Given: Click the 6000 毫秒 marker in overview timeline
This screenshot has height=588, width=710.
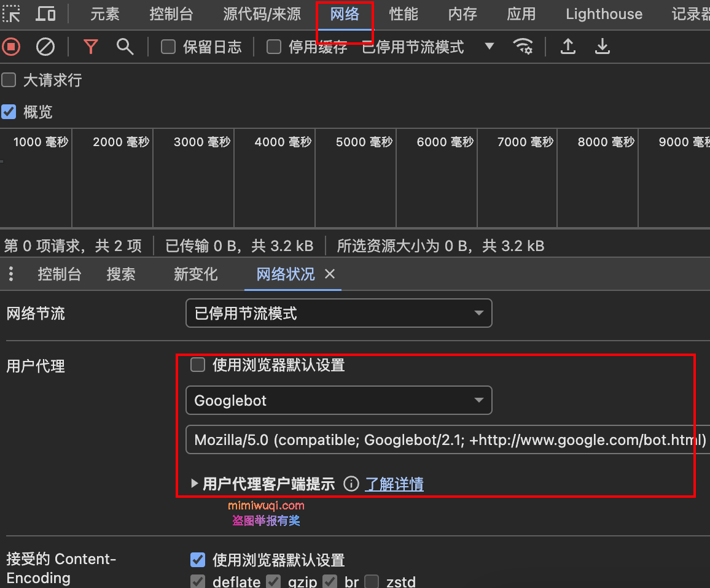Looking at the screenshot, I should [x=445, y=142].
